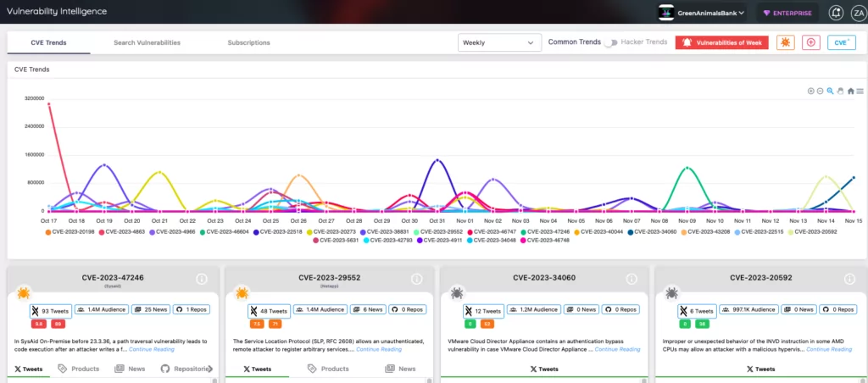The image size is (868, 383).
Task: Toggle CVE-2023-5631 series in legend
Action: pyautogui.click(x=336, y=240)
